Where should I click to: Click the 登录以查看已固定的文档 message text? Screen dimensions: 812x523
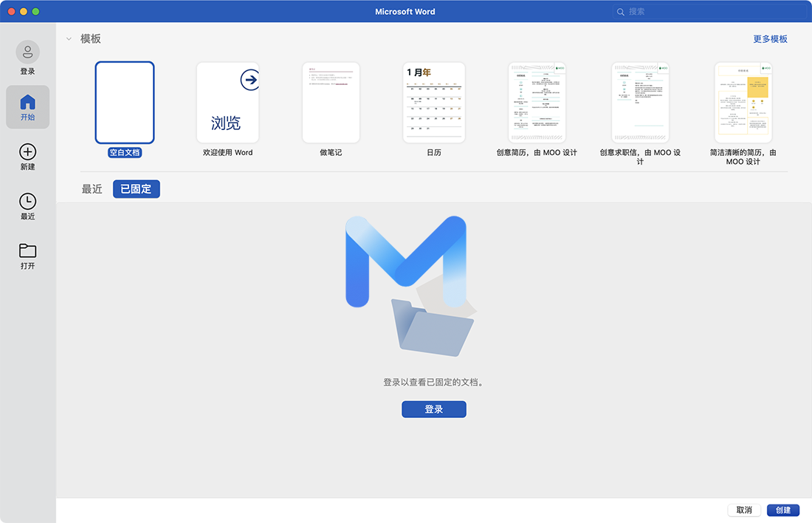click(434, 383)
